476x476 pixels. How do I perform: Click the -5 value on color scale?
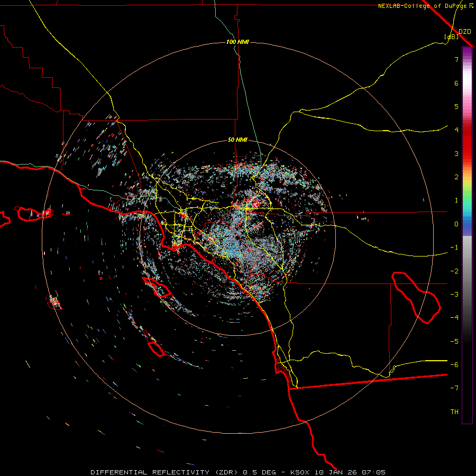(454, 342)
